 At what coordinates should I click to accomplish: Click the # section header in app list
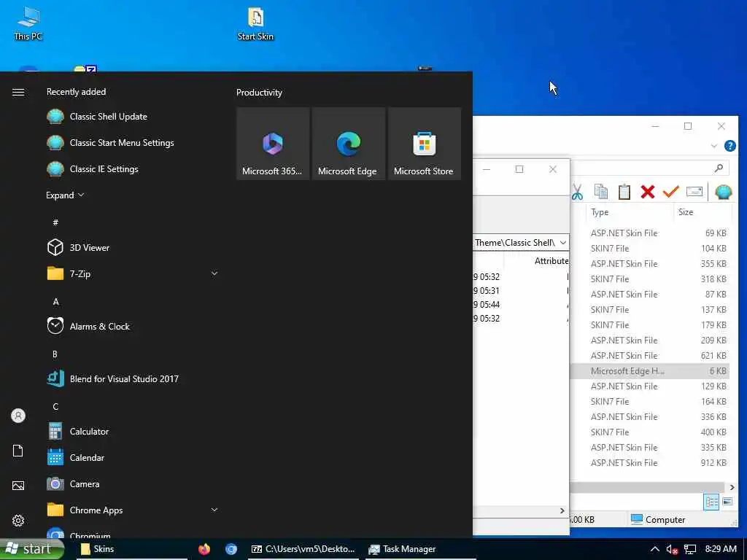coord(55,222)
